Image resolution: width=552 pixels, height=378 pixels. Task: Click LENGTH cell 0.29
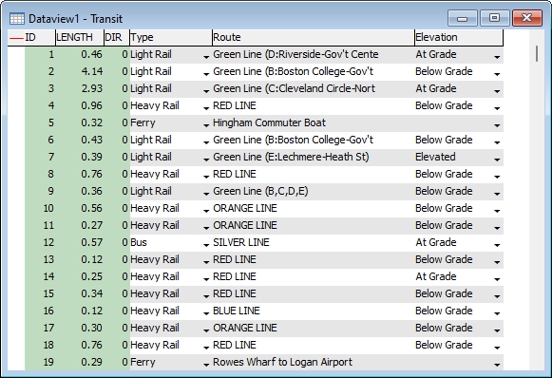[x=80, y=362]
